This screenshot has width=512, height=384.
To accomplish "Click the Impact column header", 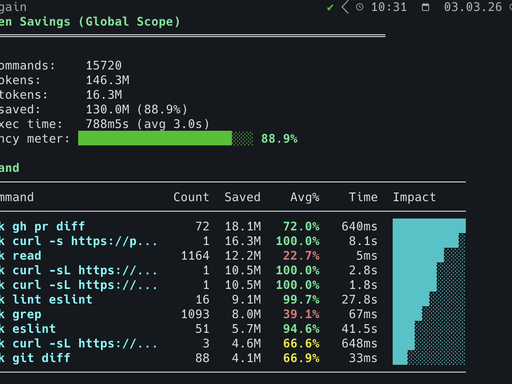I will [414, 197].
